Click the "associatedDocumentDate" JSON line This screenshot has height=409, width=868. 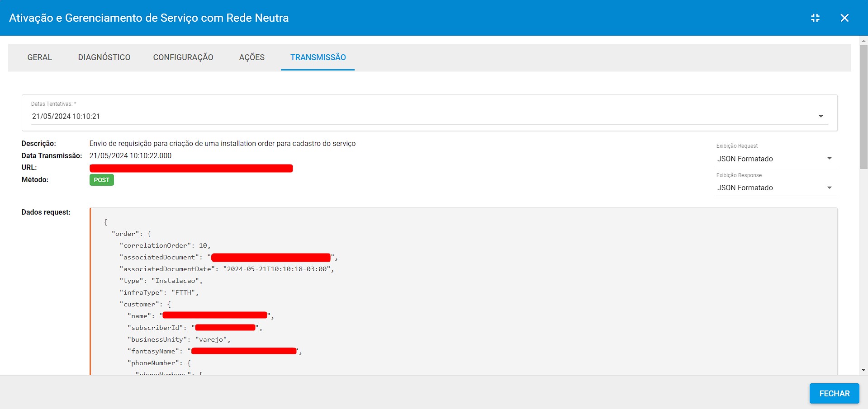[227, 269]
